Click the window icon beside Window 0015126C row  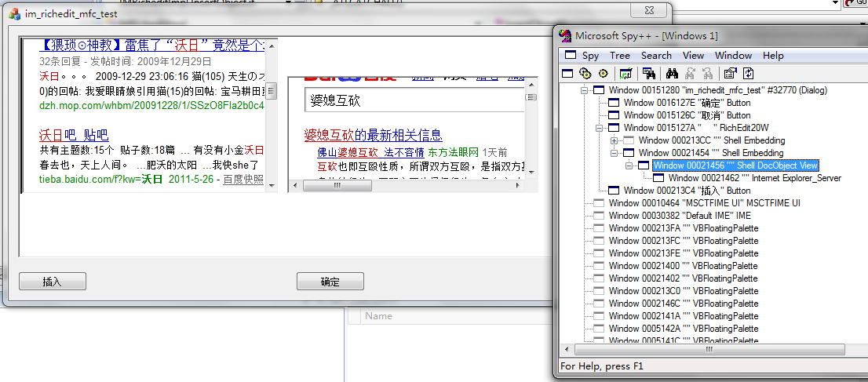click(614, 115)
